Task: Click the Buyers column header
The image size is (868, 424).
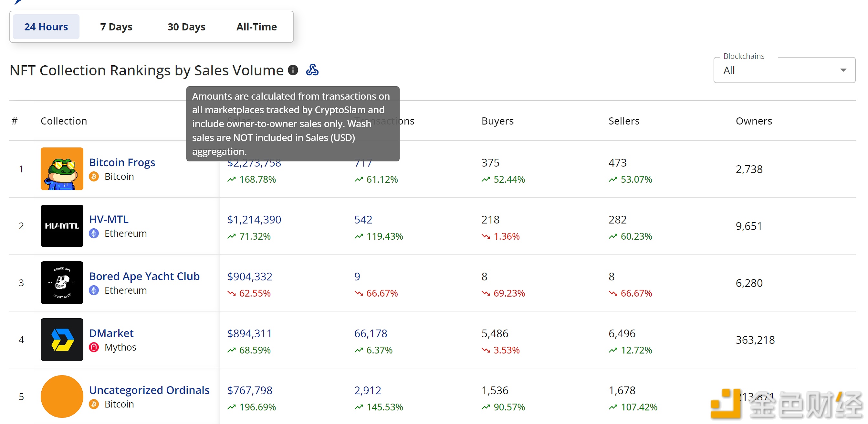Action: pos(497,121)
